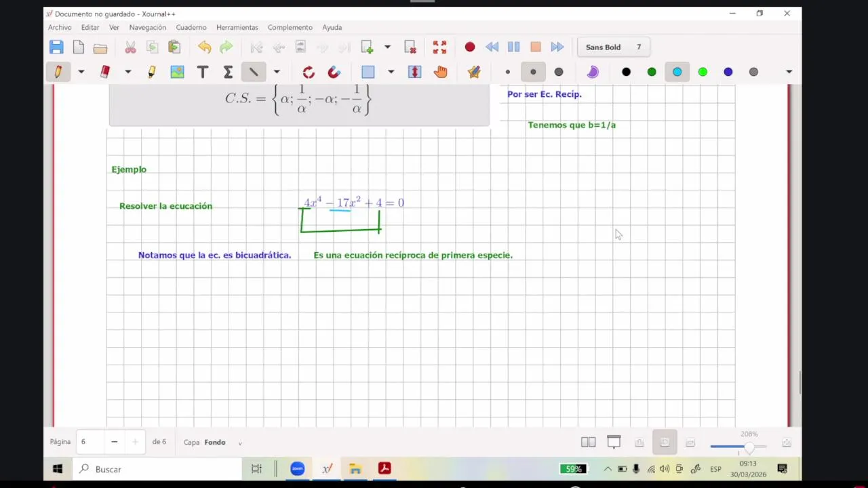Image resolution: width=868 pixels, height=488 pixels.
Task: Enable the shape recognizer tool
Action: pyautogui.click(x=309, y=72)
